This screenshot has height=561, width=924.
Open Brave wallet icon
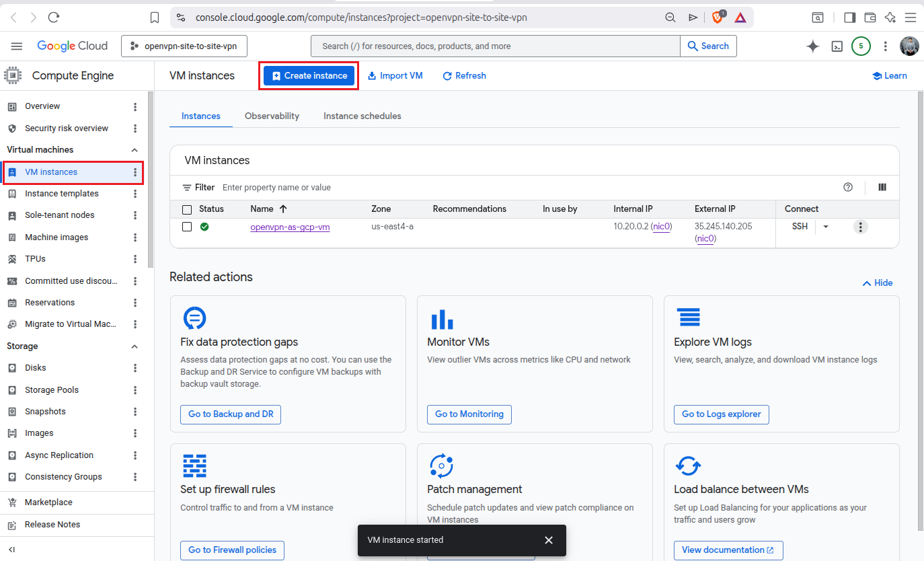pyautogui.click(x=870, y=17)
